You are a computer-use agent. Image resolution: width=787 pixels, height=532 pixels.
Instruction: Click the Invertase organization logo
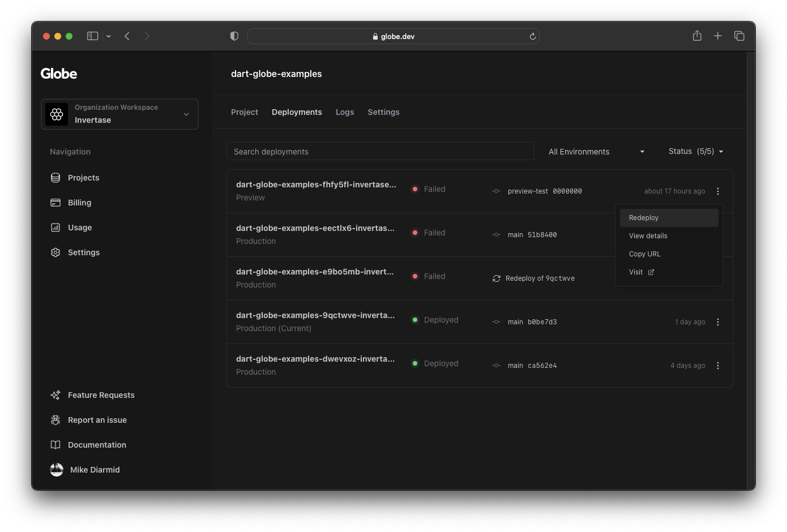pyautogui.click(x=57, y=114)
